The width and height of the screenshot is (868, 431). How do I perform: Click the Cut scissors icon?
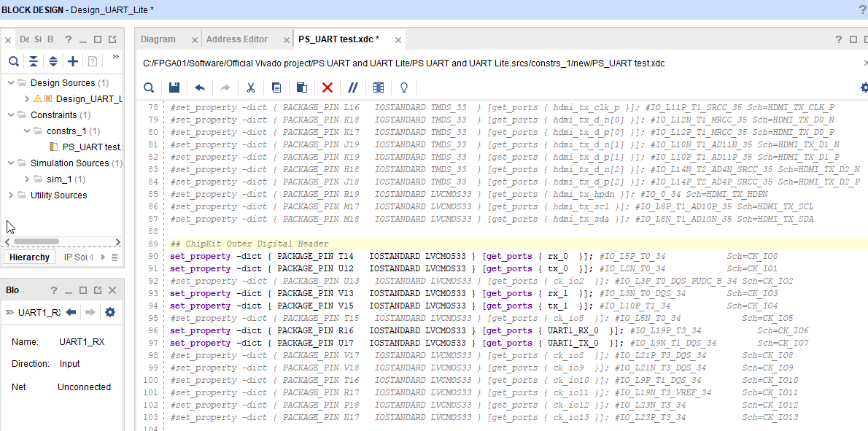pyautogui.click(x=250, y=88)
